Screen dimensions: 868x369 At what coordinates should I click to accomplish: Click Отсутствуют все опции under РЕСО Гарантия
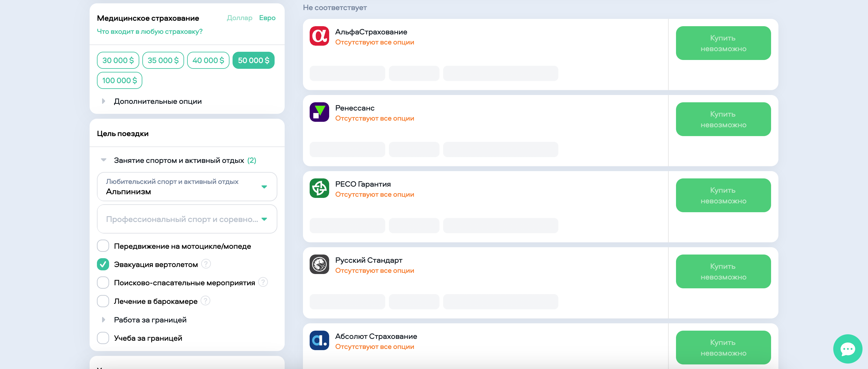pos(375,194)
